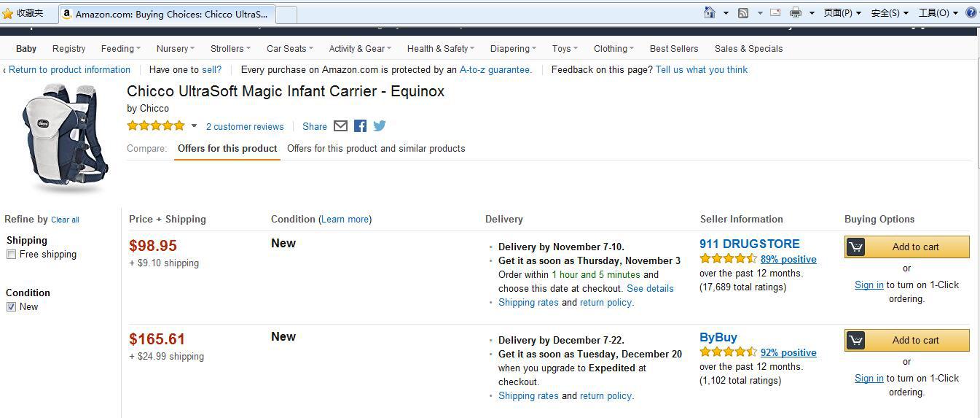Share product on Facebook icon
This screenshot has height=418, width=980.
(360, 126)
